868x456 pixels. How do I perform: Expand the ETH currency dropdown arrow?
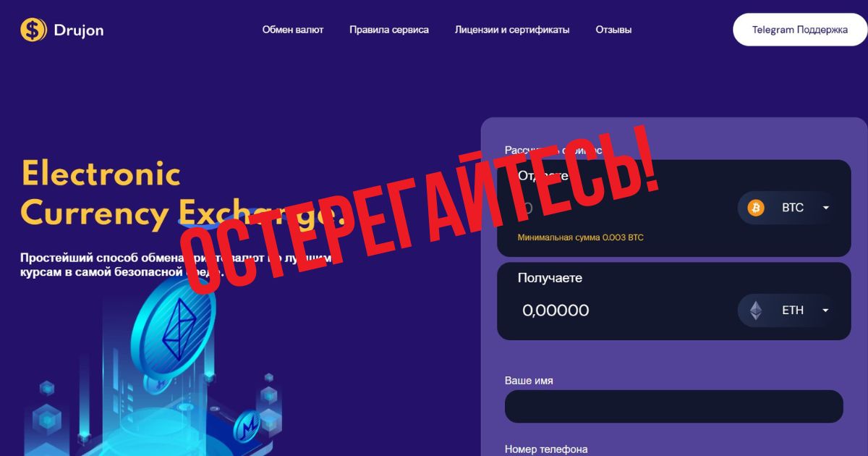[x=825, y=311]
